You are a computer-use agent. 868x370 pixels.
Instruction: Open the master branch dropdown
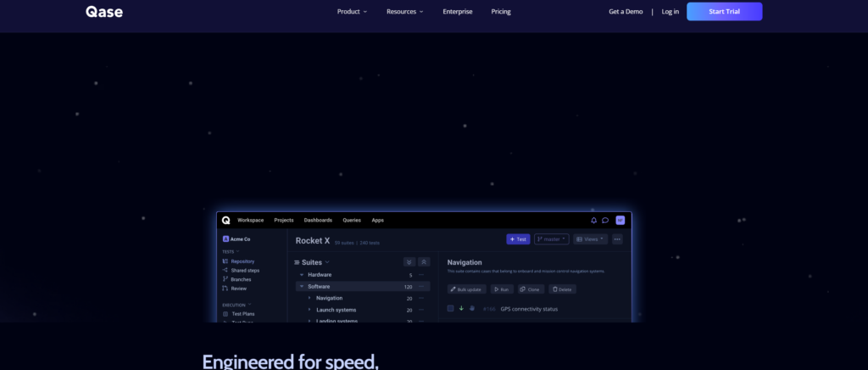pos(551,239)
